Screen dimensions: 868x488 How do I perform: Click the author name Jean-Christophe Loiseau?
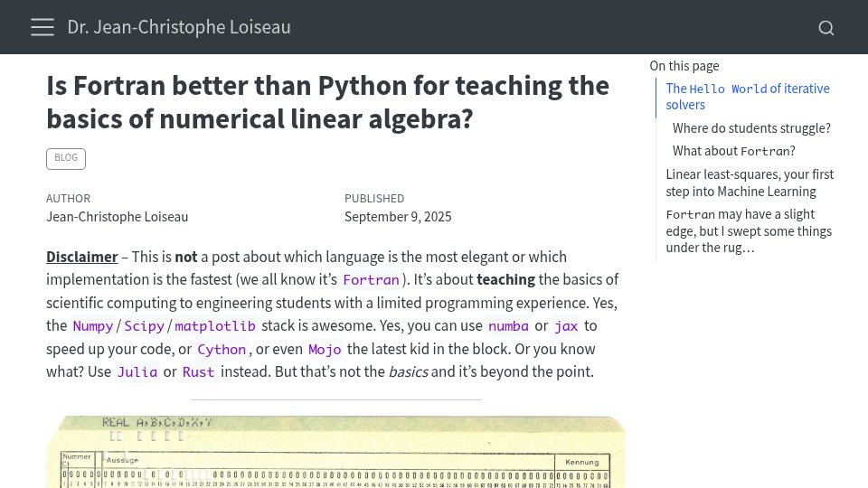118,217
